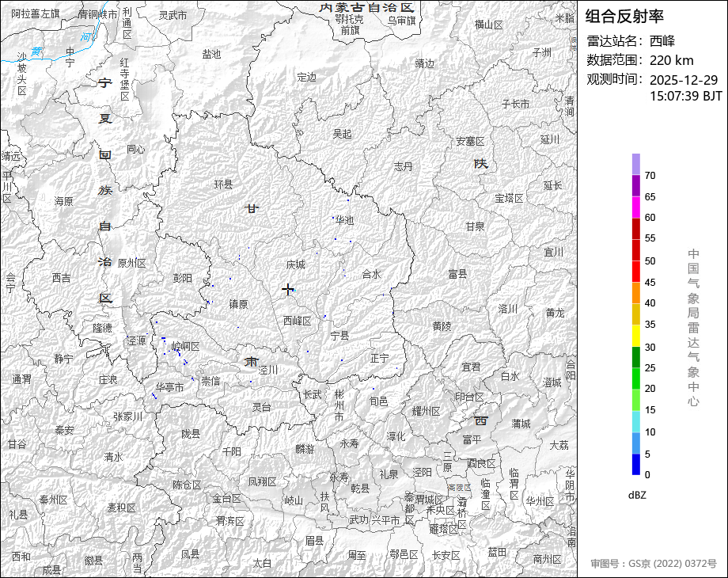This screenshot has height=578, width=728.
Task: Click the lavender swatch above 70 dBZ
Action: 635,164
